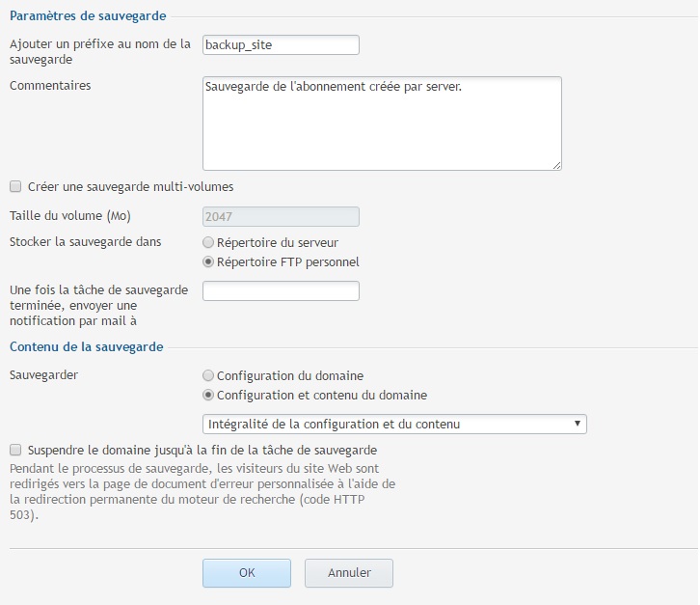Click the "Commentaires" label

point(50,86)
